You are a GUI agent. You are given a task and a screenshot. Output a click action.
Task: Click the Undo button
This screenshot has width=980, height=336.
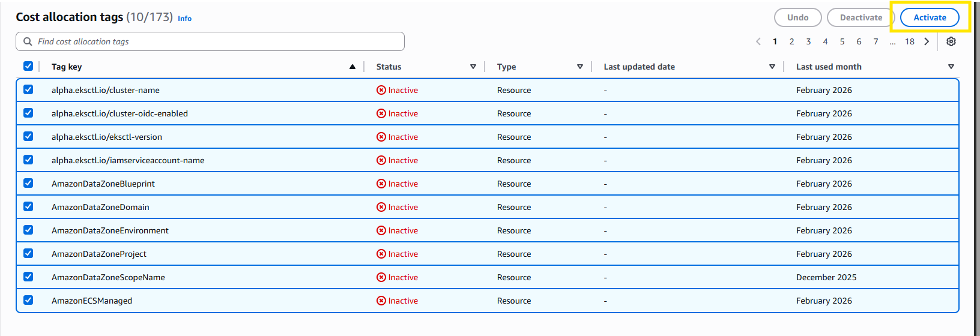(798, 17)
